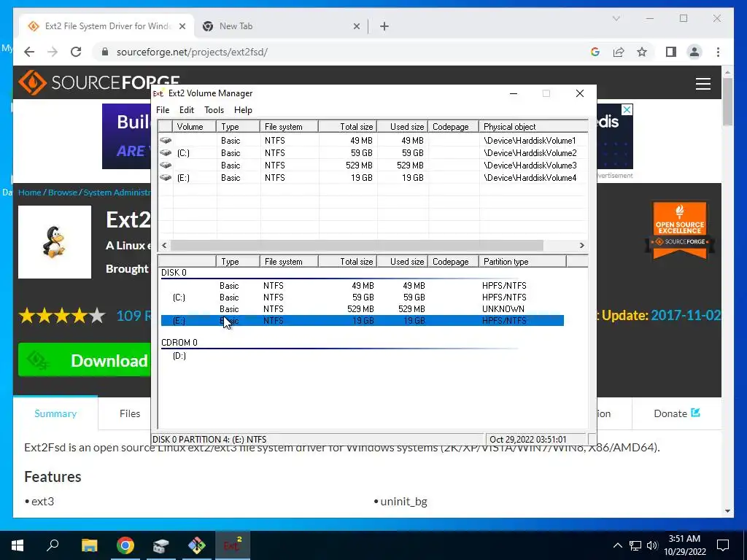Click the Ext2 Volume Manager title bar icon
Screen dimensions: 747x560
coord(158,93)
